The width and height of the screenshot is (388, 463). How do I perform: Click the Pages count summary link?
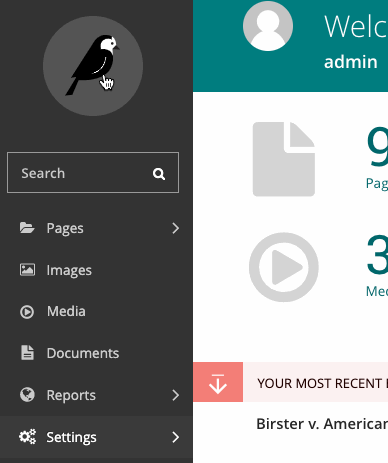click(377, 158)
